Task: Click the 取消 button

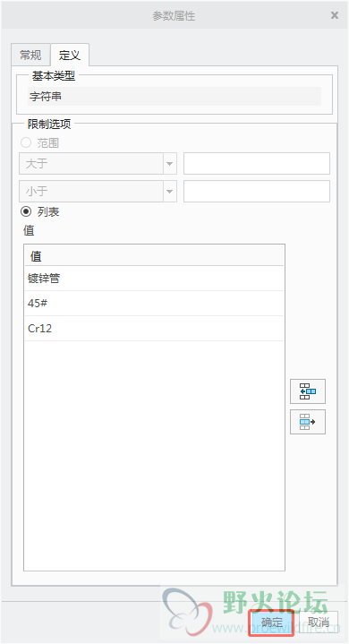Action: coord(319,623)
